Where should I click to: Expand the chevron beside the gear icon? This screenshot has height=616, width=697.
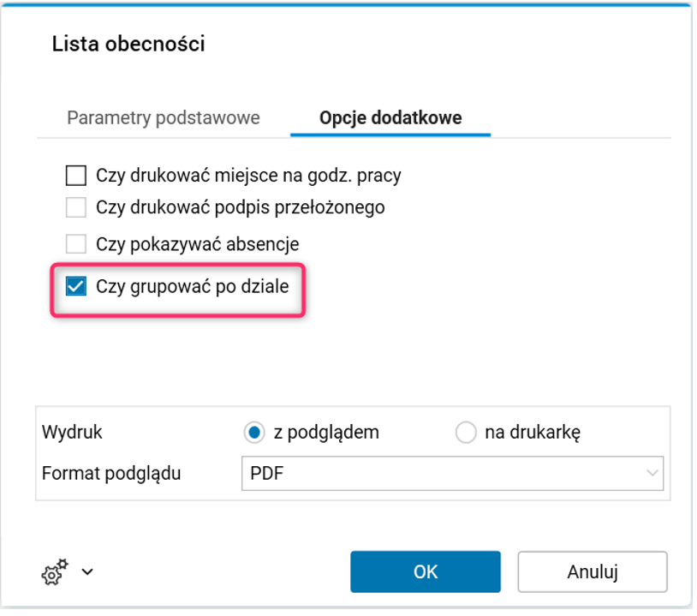pos(86,571)
